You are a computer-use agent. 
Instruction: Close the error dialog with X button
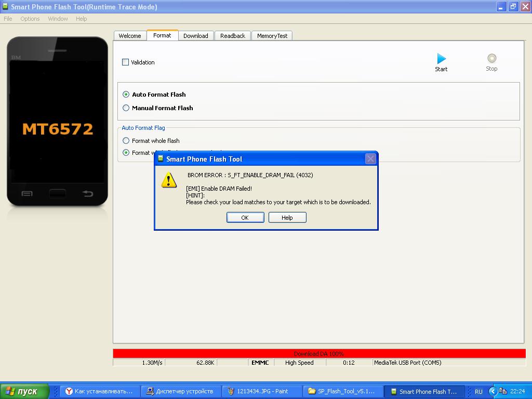point(370,159)
